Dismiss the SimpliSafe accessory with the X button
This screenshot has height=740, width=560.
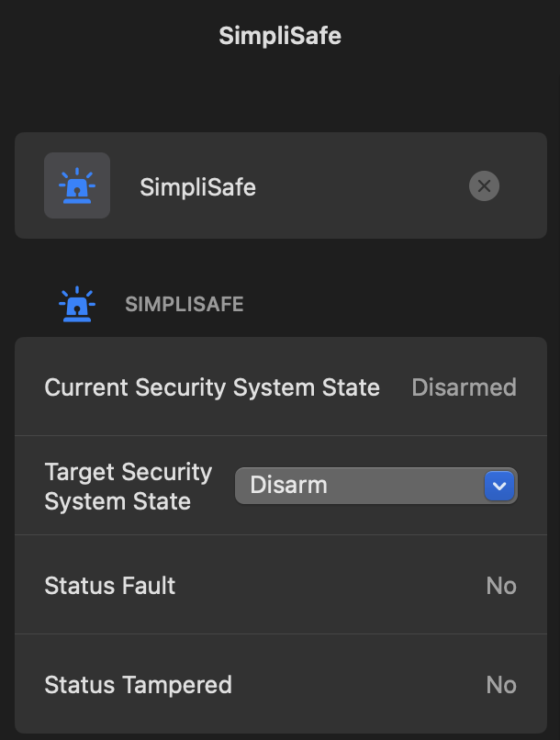click(484, 186)
